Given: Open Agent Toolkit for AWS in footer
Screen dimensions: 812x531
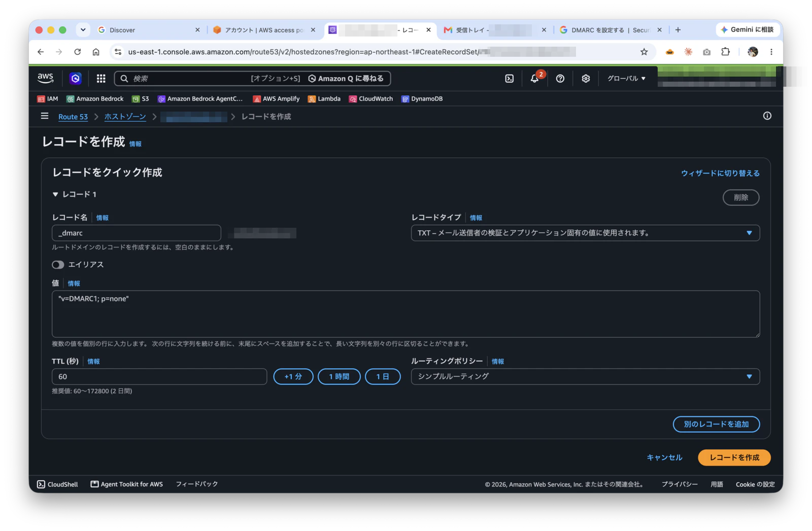Looking at the screenshot, I should tap(127, 484).
